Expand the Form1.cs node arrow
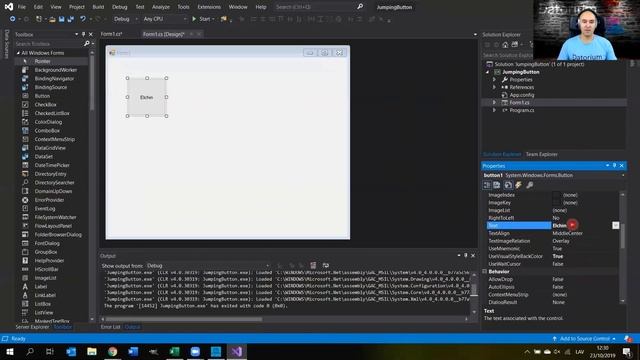The width and height of the screenshot is (640, 360). coord(494,102)
